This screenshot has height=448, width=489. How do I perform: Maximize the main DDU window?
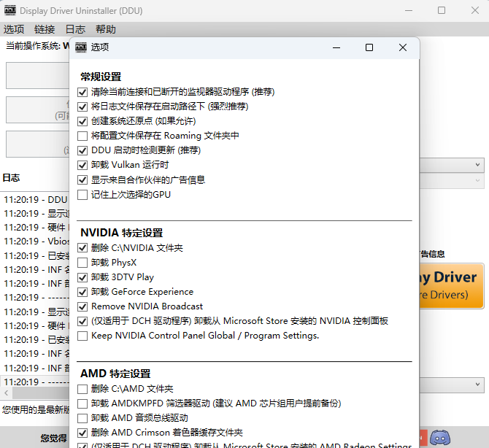click(442, 10)
